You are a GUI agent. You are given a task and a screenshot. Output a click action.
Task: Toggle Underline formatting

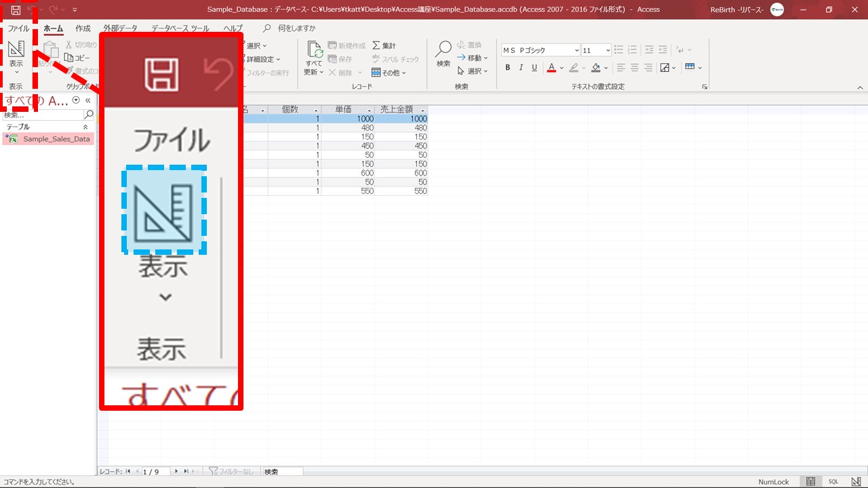coord(534,67)
